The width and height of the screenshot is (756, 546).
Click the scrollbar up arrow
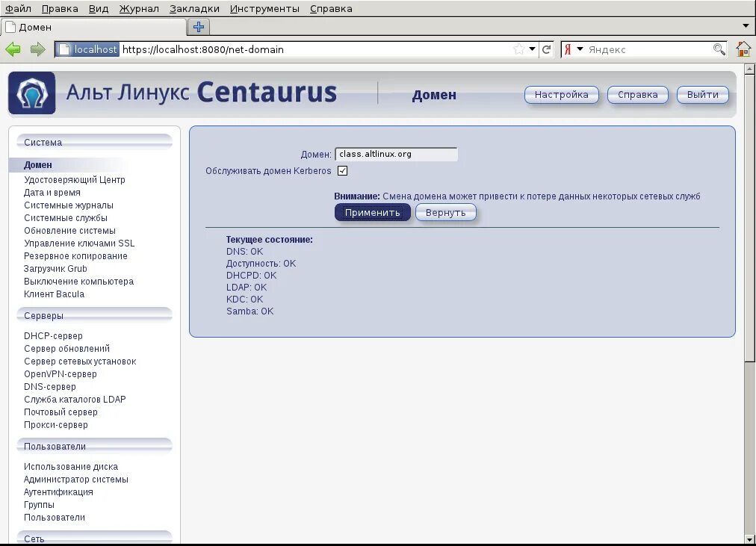[749, 69]
